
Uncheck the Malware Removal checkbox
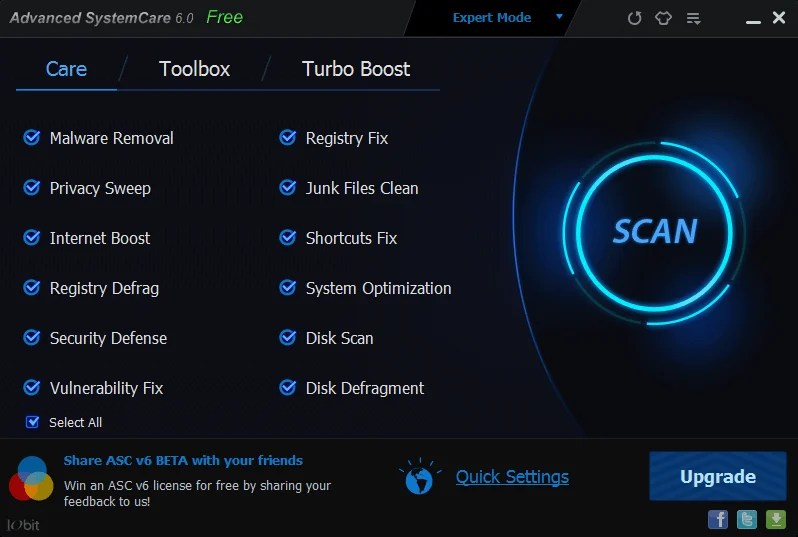32,138
